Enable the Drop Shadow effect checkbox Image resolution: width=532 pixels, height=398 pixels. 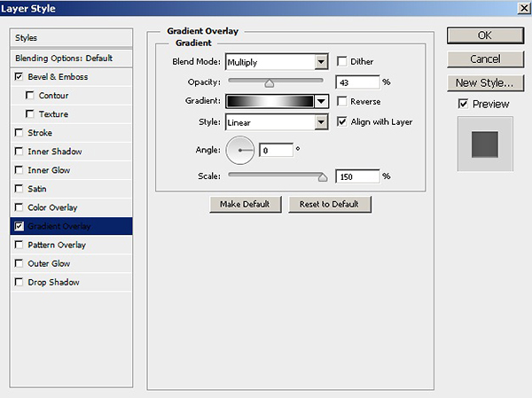[x=20, y=283]
